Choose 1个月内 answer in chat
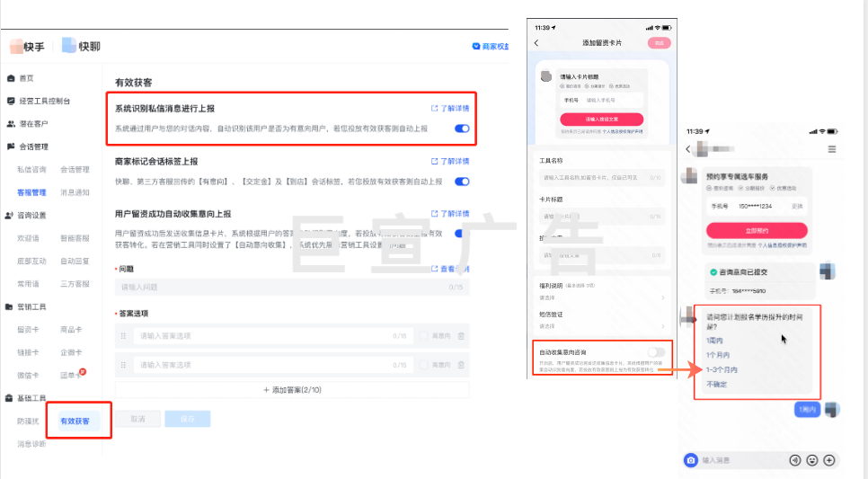 pos(717,355)
